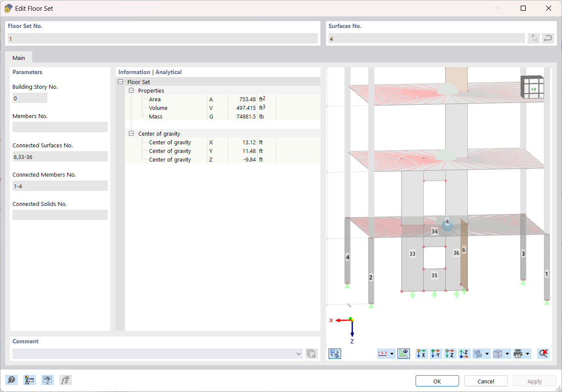Click the return-arrow icon beside Surfaces No.
This screenshot has width=562, height=392.
click(x=548, y=38)
